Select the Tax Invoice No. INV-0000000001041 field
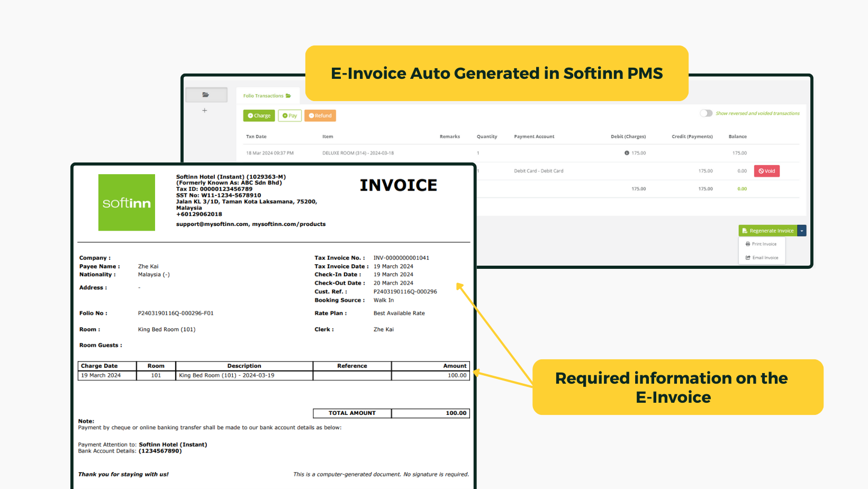The image size is (868, 489). [x=401, y=258]
